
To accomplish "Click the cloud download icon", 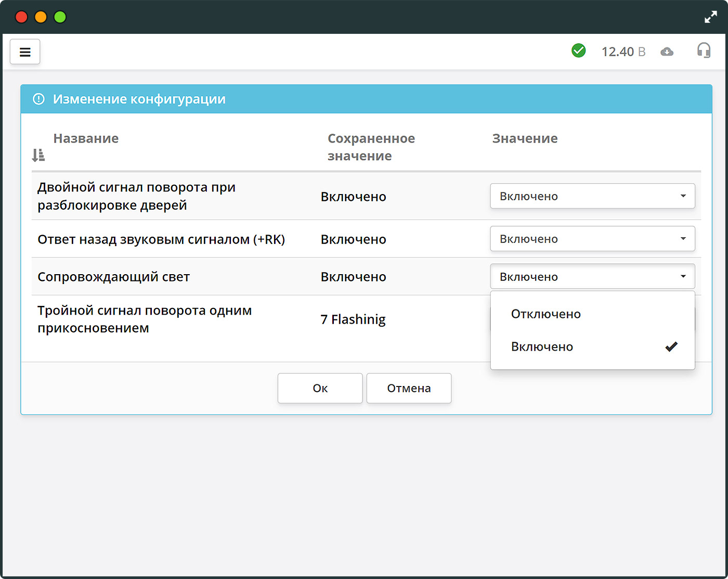I will point(667,52).
